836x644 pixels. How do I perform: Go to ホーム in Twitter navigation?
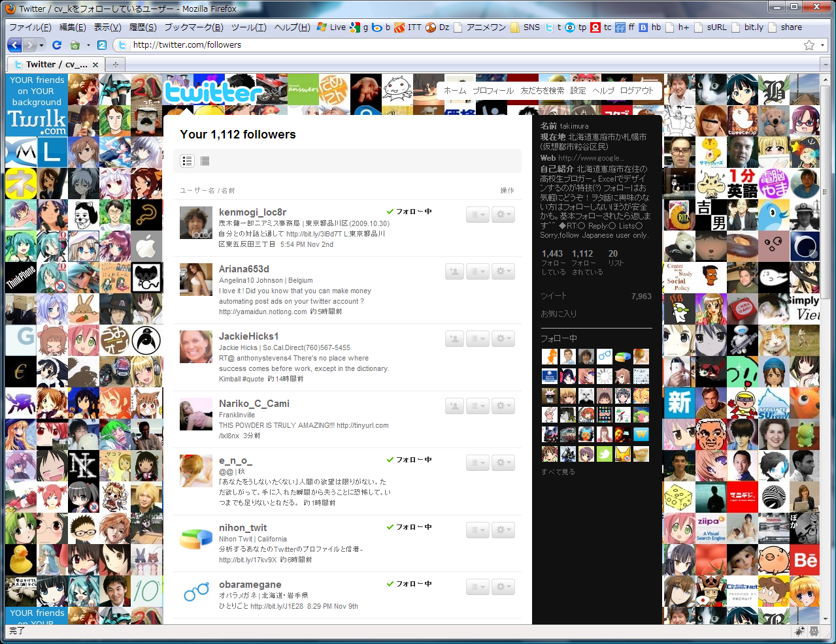[x=455, y=91]
